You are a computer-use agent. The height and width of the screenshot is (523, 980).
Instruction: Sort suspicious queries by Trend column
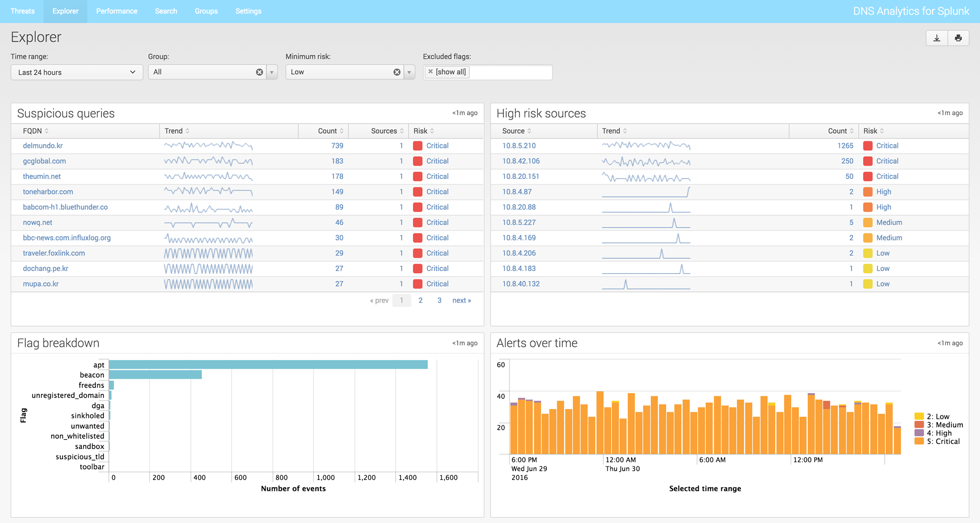pyautogui.click(x=177, y=131)
